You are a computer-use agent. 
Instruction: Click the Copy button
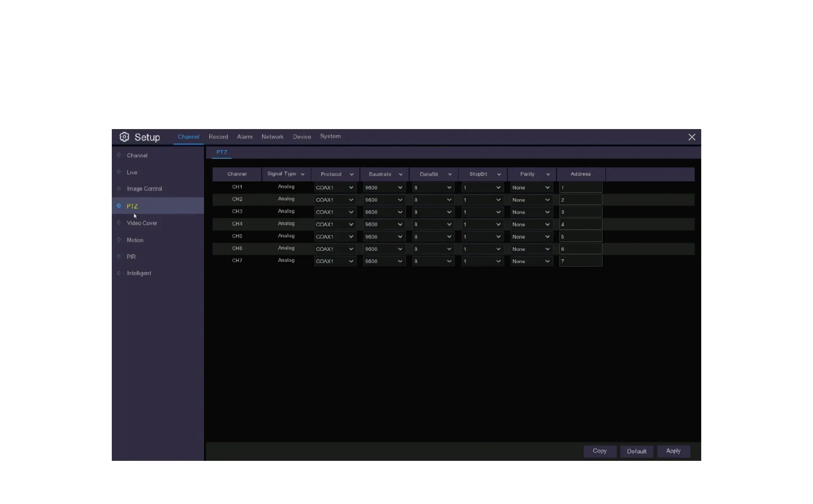[599, 451]
